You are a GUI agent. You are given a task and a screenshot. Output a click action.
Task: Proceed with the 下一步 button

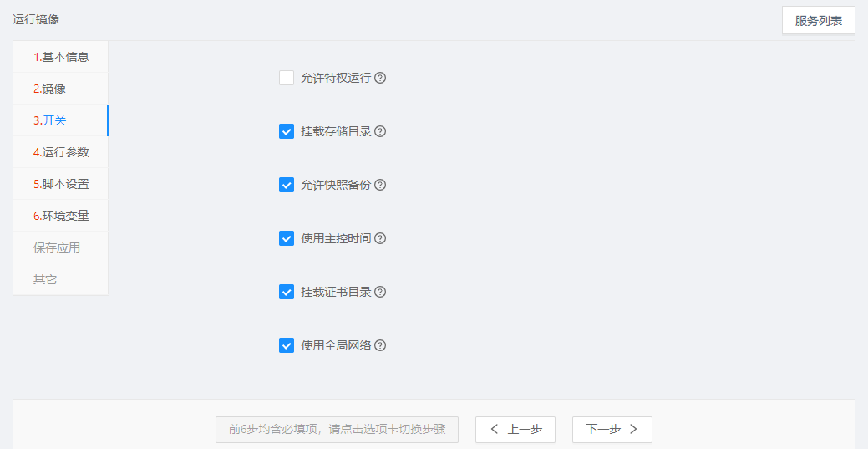[x=612, y=430]
